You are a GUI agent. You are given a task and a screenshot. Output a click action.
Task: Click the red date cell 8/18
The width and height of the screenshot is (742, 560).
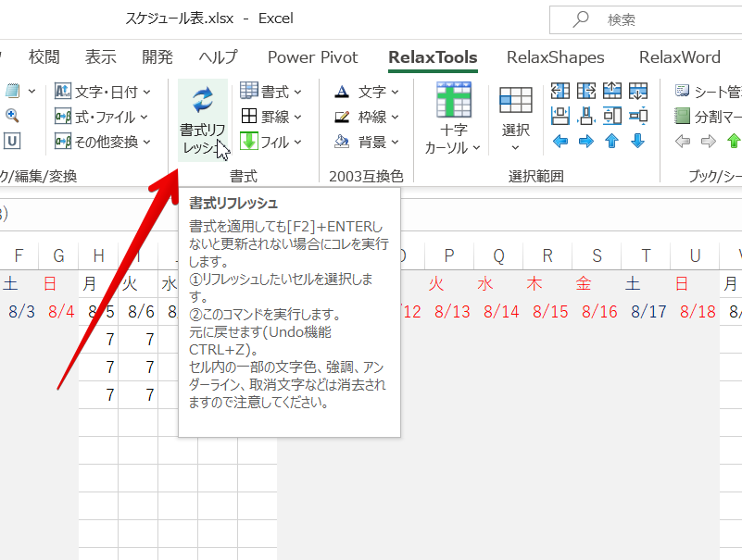[x=696, y=312]
